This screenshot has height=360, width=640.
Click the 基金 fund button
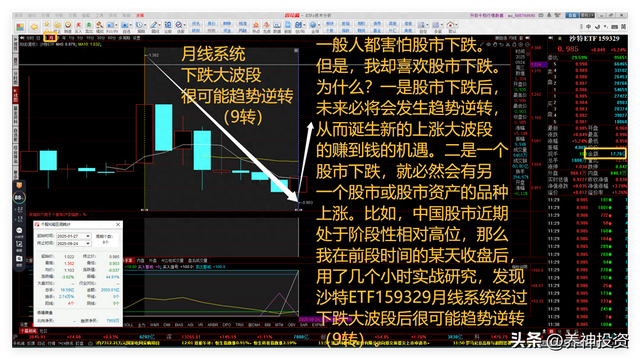click(376, 31)
